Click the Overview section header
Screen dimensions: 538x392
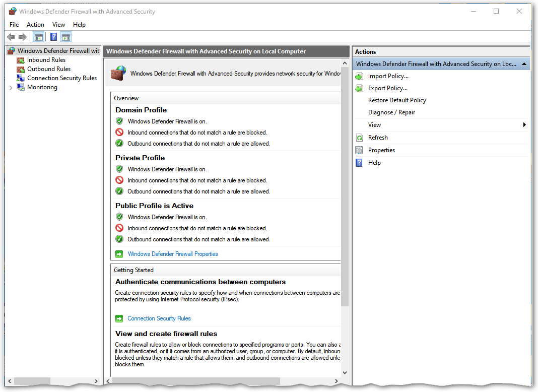tap(126, 98)
